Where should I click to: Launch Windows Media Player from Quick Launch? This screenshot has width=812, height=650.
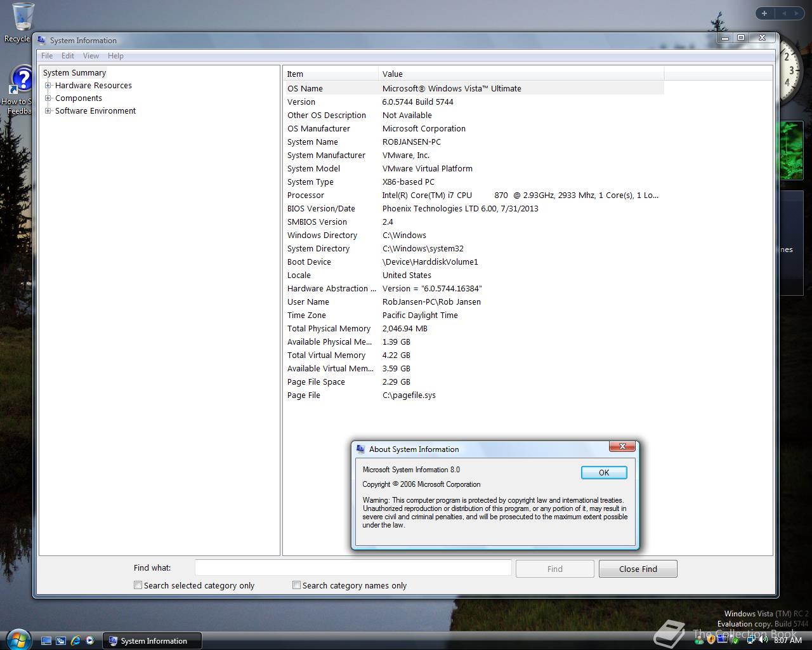coord(90,640)
